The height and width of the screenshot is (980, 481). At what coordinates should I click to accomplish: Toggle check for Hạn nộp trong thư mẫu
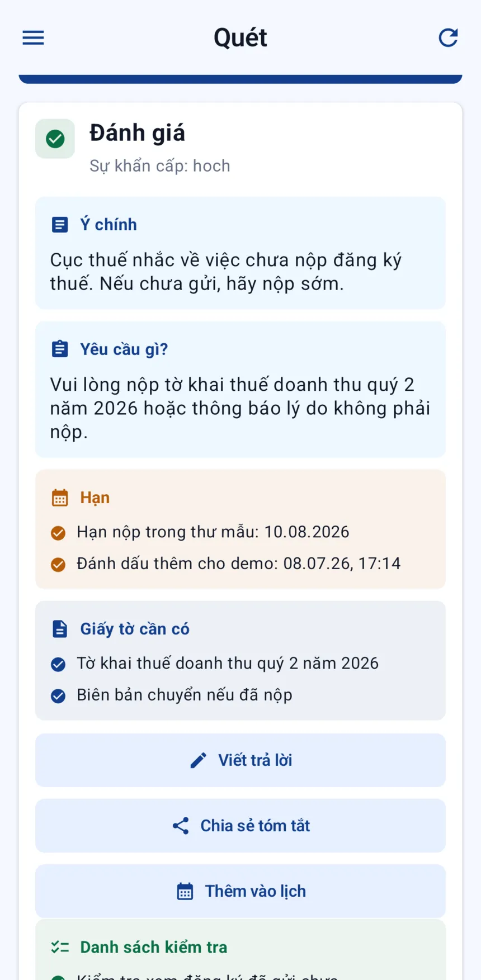58,533
